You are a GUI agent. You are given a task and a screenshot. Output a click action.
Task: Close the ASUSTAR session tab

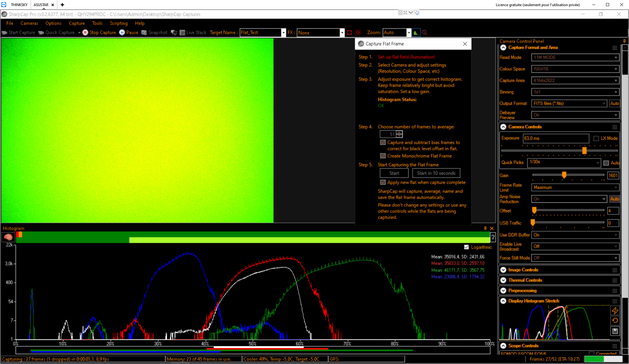click(x=53, y=5)
